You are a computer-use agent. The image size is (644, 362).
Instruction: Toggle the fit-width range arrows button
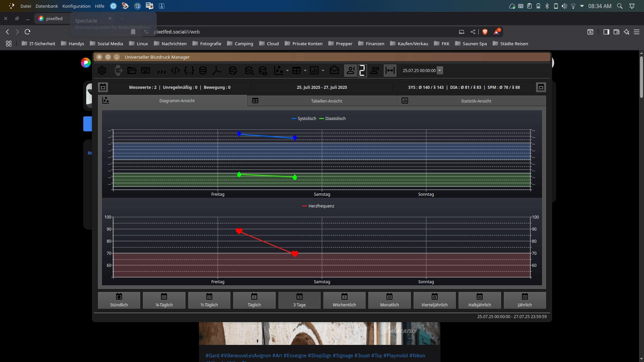pyautogui.click(x=390, y=71)
